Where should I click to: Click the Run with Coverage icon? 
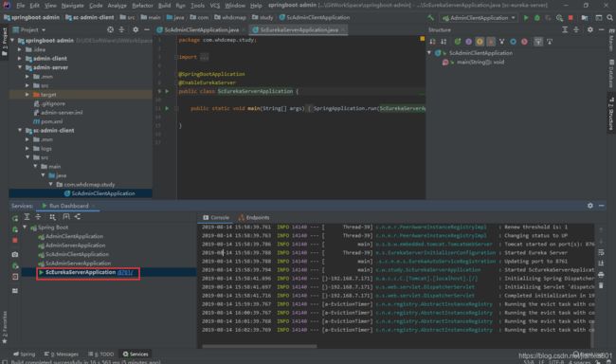click(x=548, y=18)
